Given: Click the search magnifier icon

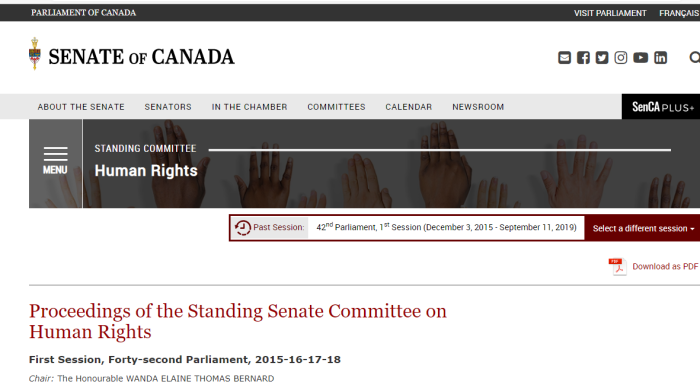Looking at the screenshot, I should [695, 58].
